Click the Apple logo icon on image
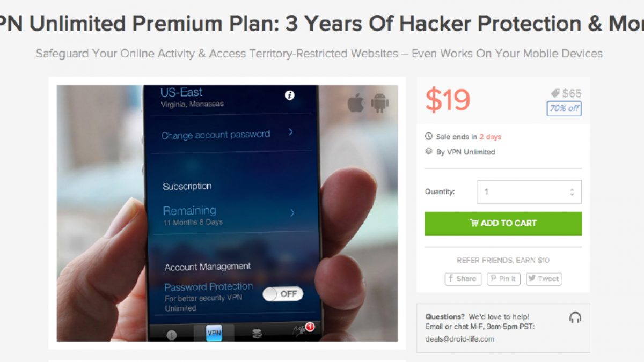 [x=356, y=102]
